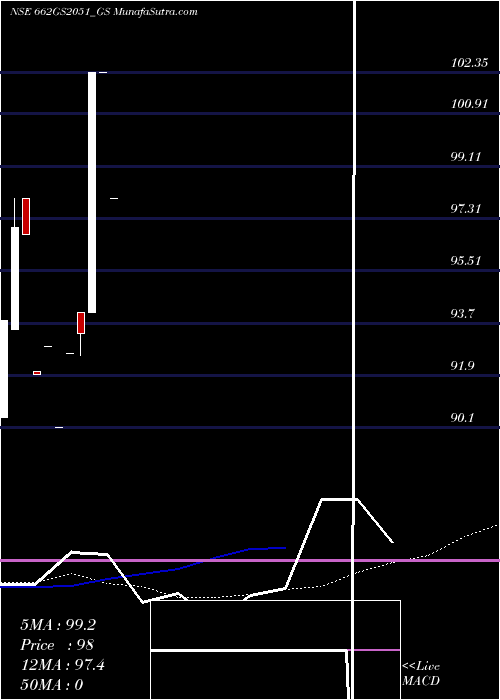Click the 90.1 price level label

click(462, 418)
